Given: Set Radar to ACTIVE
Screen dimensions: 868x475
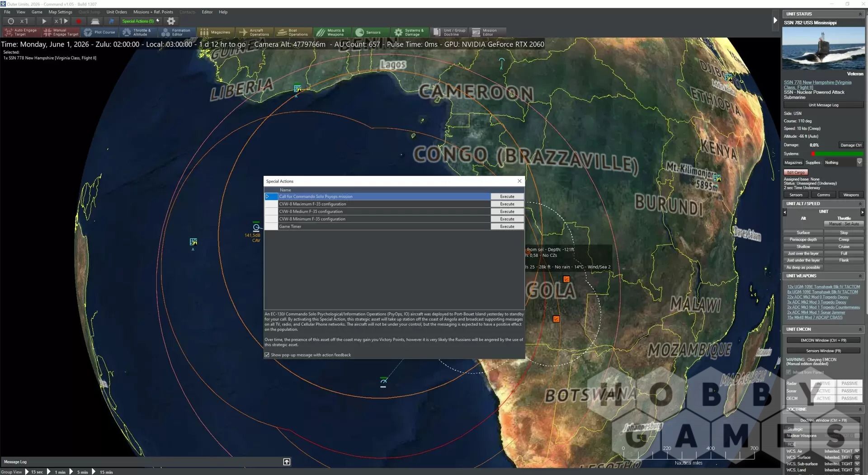Looking at the screenshot, I should point(823,383).
